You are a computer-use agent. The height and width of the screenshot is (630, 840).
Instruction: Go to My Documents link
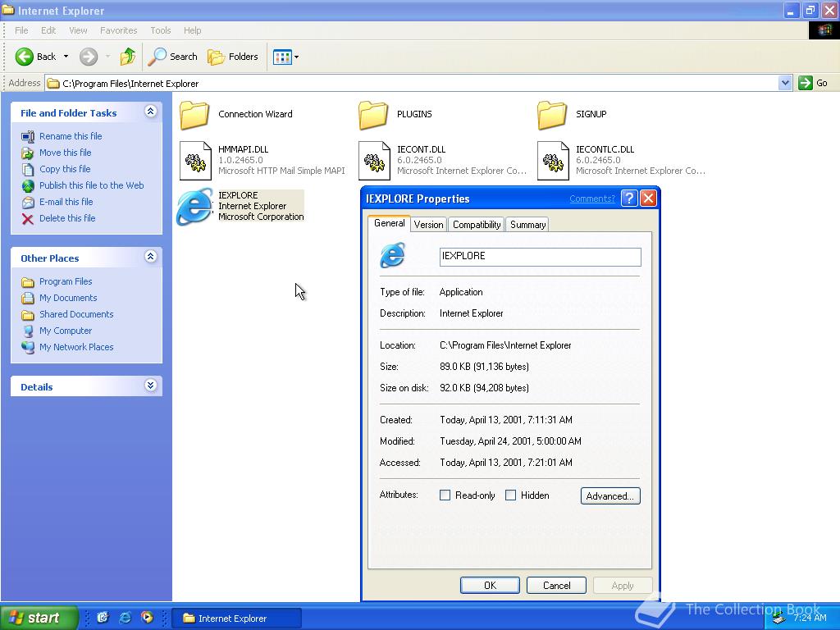[x=68, y=298]
